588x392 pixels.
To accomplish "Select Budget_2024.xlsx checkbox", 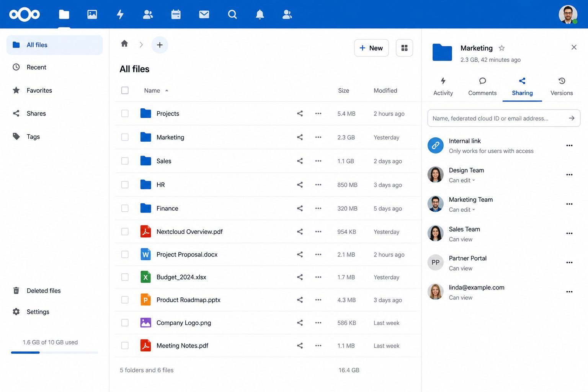I will pos(125,277).
